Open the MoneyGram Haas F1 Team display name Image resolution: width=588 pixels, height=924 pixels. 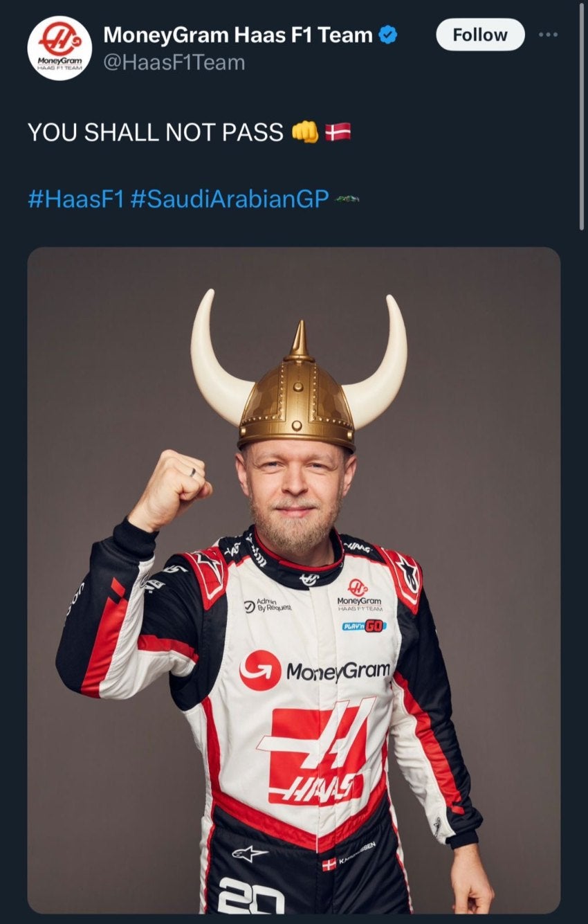point(238,35)
